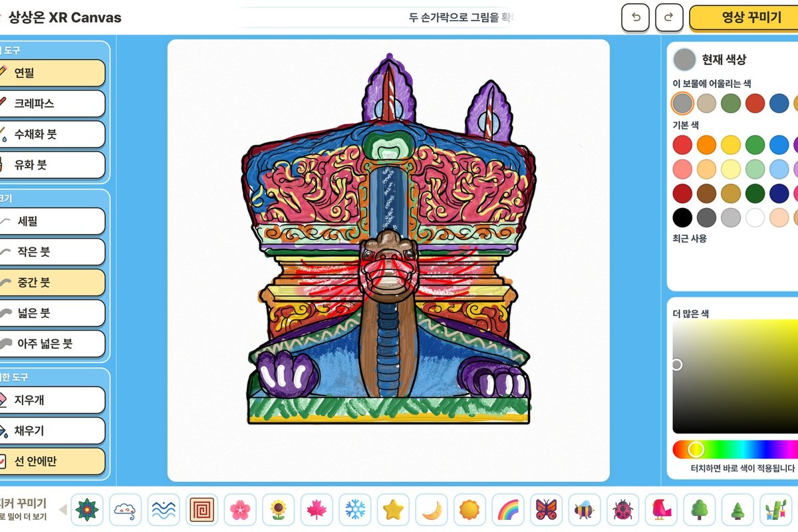Select the 아주 넓은 붓 brush size
This screenshot has width=798, height=532.
point(51,344)
